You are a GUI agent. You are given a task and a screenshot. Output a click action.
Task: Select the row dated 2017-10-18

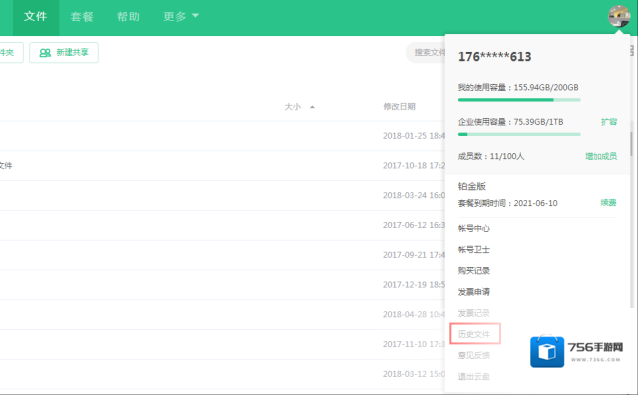(x=222, y=166)
